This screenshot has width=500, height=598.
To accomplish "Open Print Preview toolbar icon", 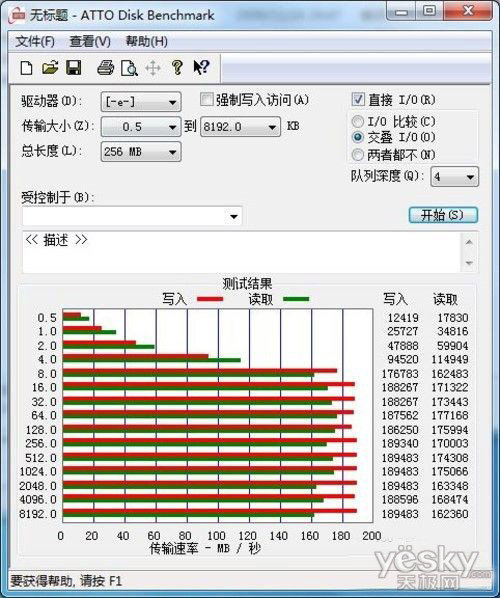I will coord(129,68).
